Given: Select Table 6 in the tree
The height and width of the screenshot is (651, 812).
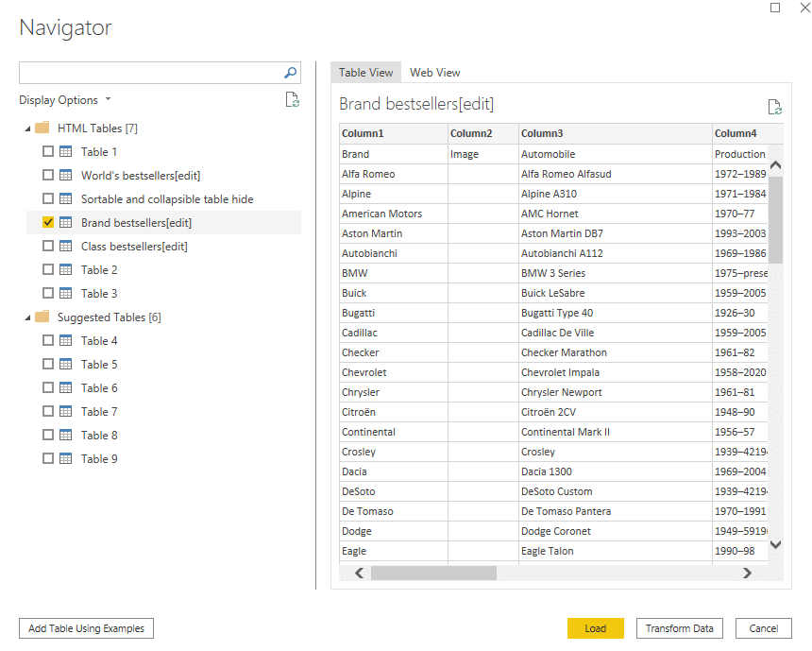Looking at the screenshot, I should (99, 387).
